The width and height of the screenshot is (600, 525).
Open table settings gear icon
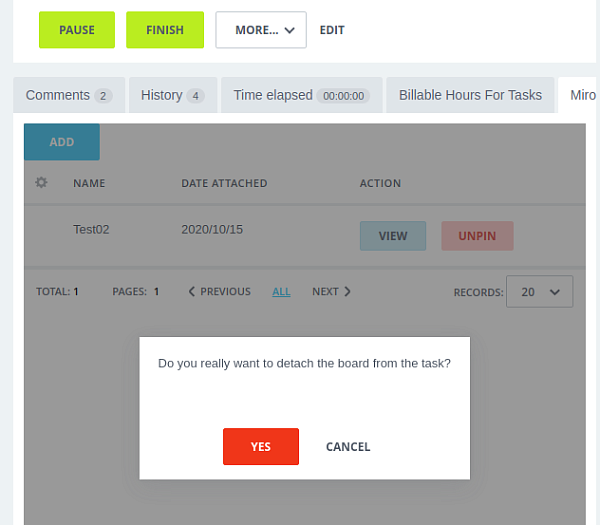(x=41, y=183)
